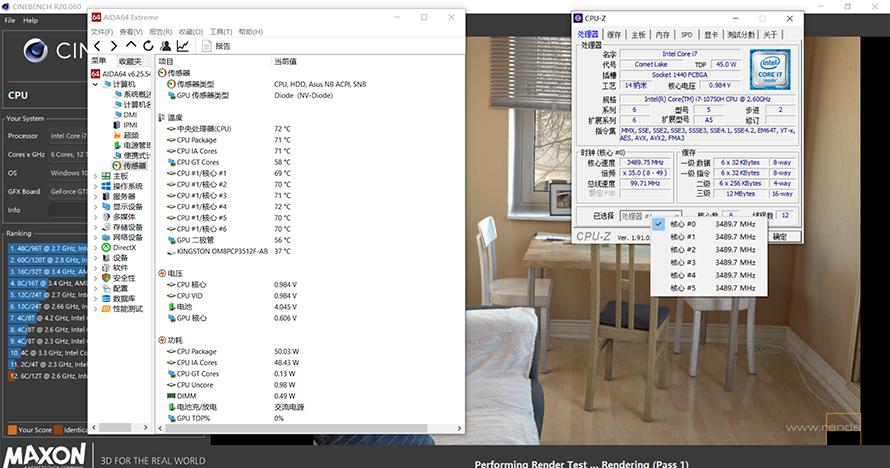Switch to 显卡 tab in CPU-Z
The width and height of the screenshot is (890, 468).
[x=711, y=35]
